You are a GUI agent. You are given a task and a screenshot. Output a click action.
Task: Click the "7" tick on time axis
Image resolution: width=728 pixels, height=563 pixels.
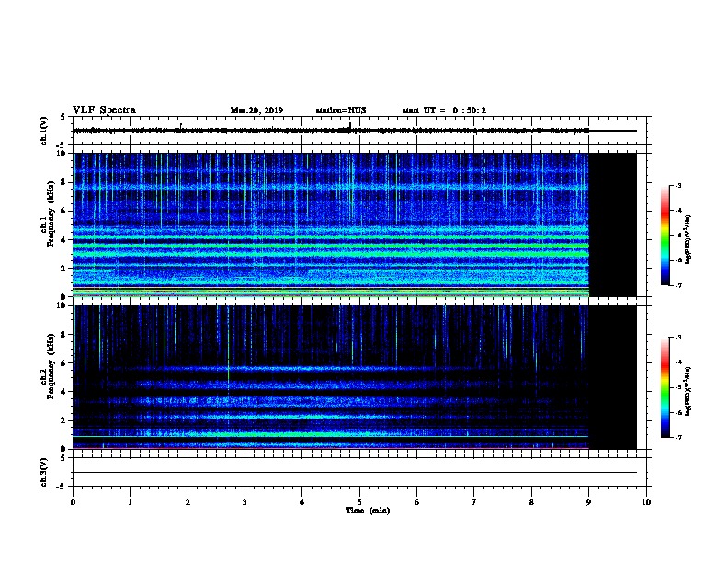coord(474,501)
